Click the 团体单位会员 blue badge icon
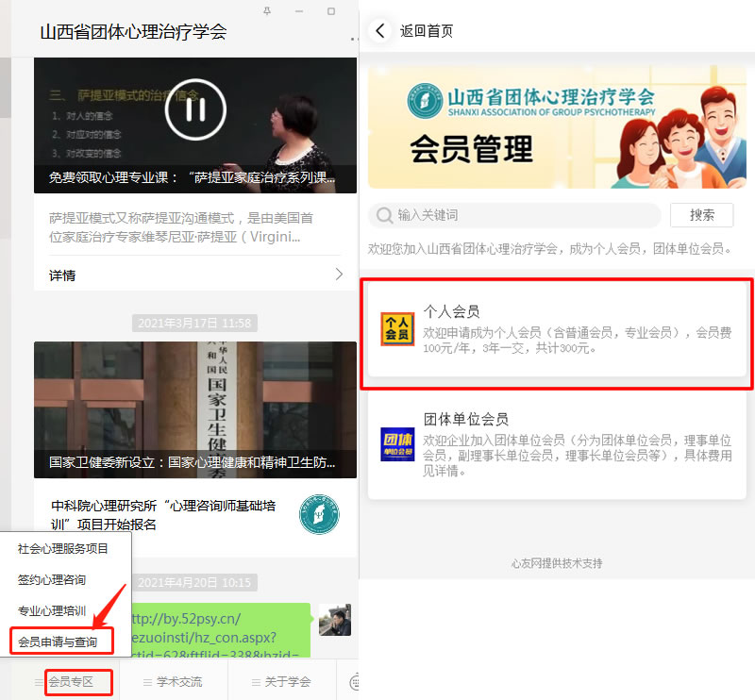755x700 pixels. click(397, 443)
